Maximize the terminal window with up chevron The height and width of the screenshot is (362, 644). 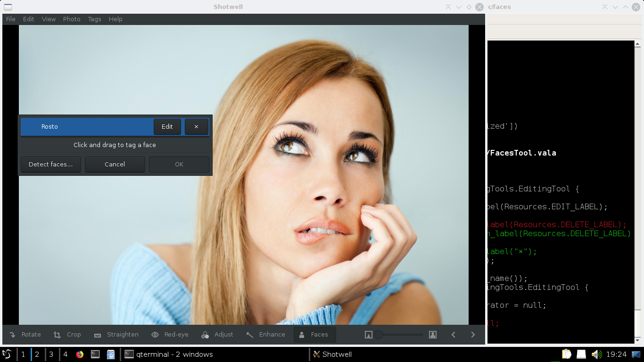coord(626,7)
